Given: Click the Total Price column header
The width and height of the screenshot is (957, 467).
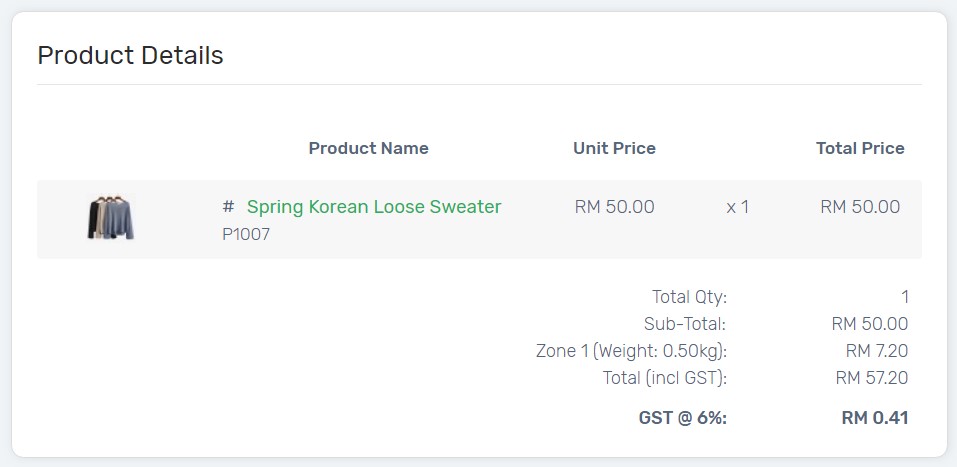Looking at the screenshot, I should [861, 148].
